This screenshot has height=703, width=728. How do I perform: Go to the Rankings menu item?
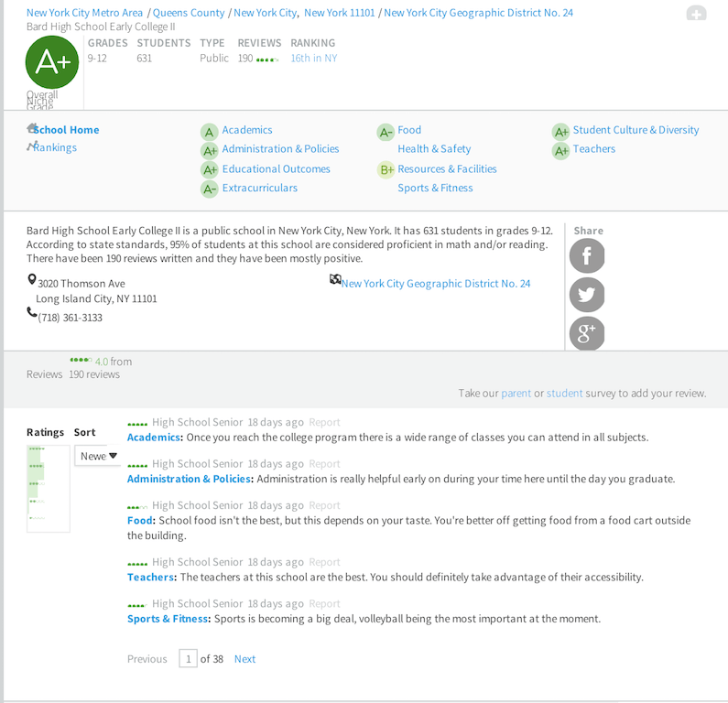(x=55, y=147)
